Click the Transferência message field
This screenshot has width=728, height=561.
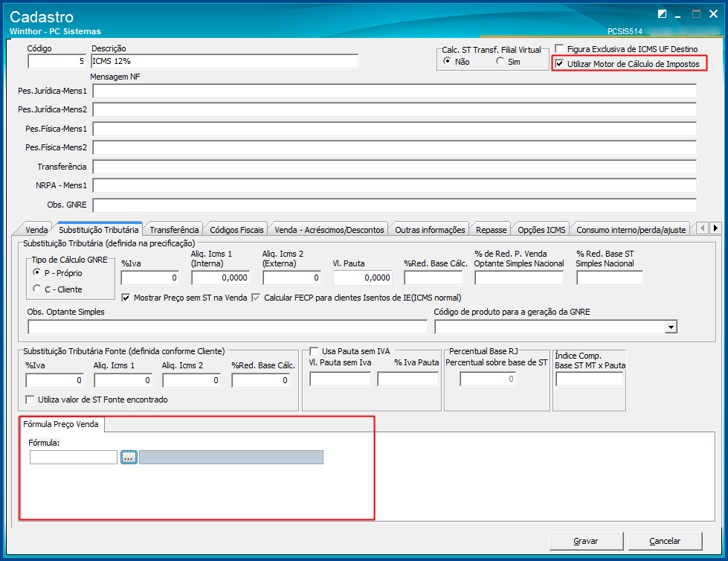click(x=395, y=167)
